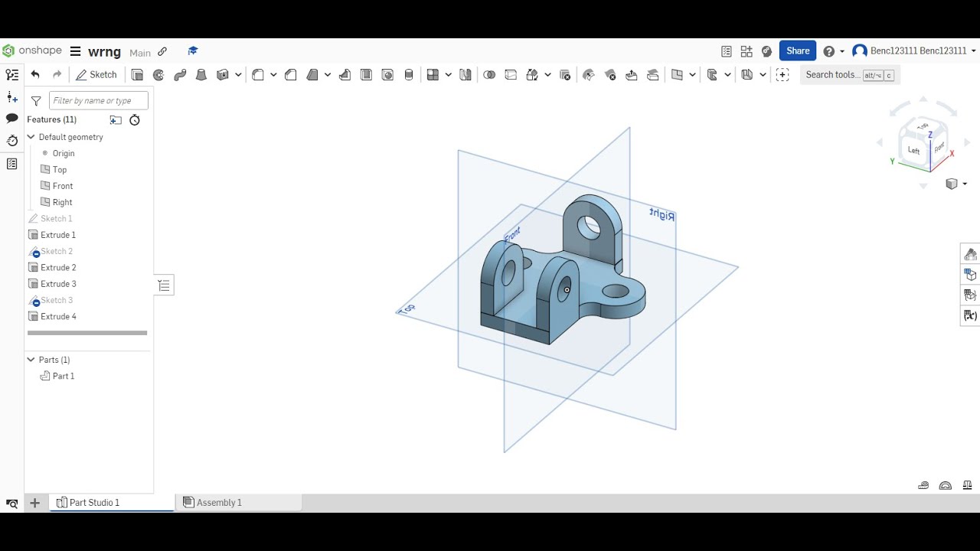Select the Boolean tool
Screen dimensions: 980x551
(489, 74)
